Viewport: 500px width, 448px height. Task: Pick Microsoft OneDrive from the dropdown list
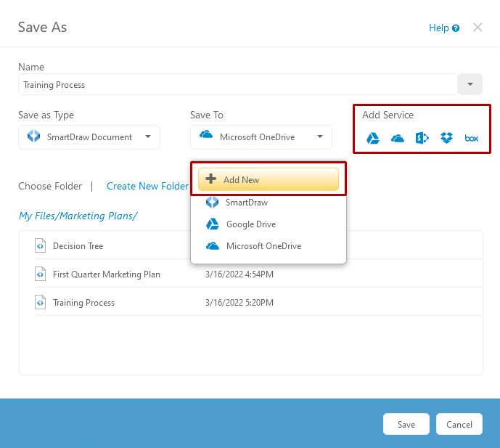[x=263, y=246]
